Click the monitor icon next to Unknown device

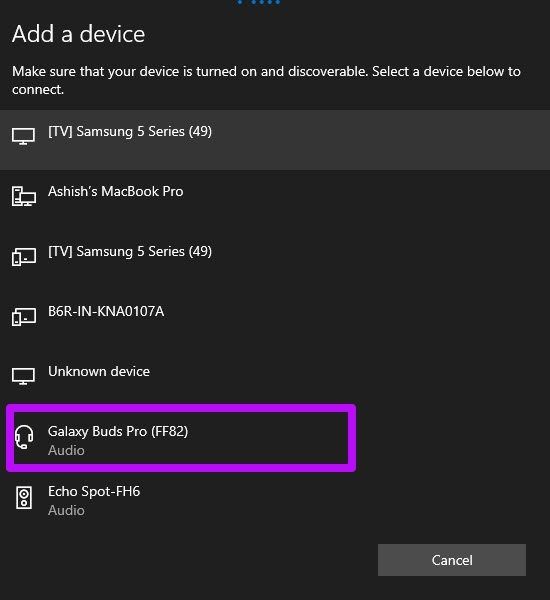23,376
